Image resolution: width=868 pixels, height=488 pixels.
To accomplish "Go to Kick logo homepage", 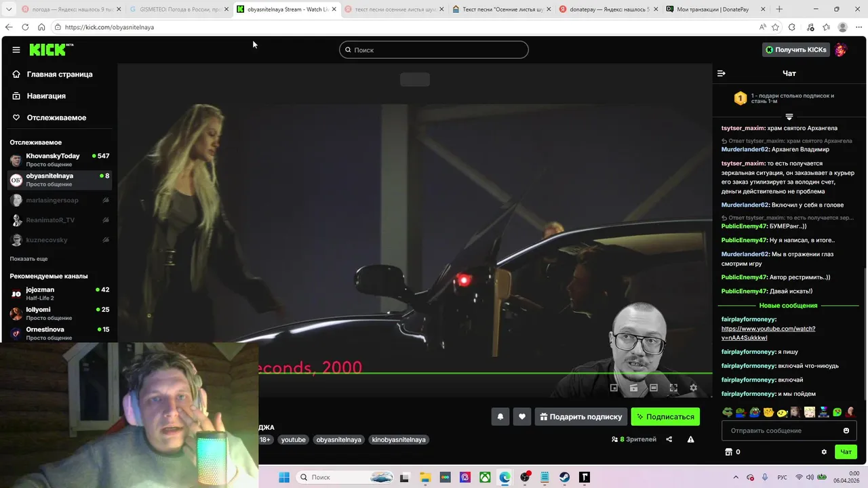I will (x=51, y=49).
